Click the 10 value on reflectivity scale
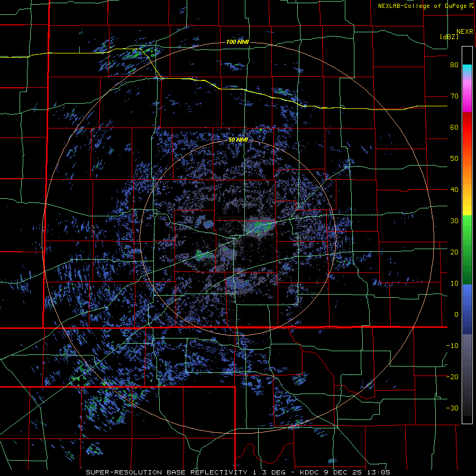Screen dimensions: 476x476 point(454,283)
